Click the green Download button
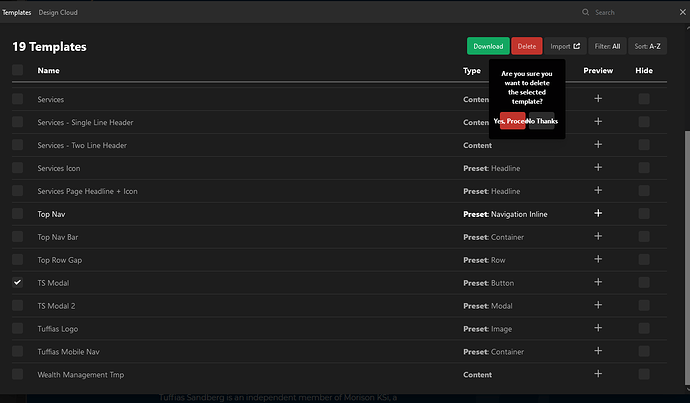The width and height of the screenshot is (690, 403). 487,46
